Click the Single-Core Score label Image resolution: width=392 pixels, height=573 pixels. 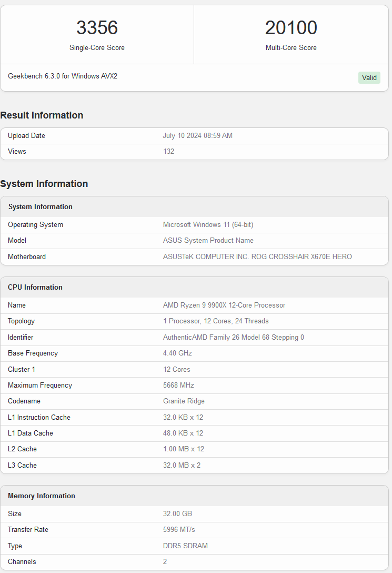pyautogui.click(x=97, y=47)
